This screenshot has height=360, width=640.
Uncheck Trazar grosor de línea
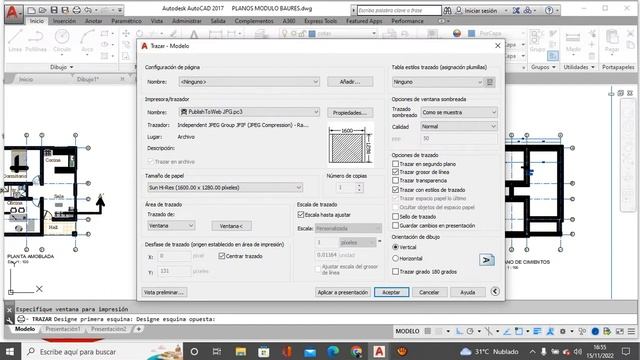click(395, 172)
